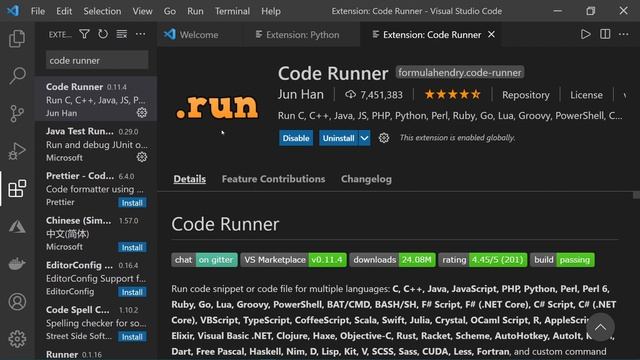640x360 pixels.
Task: Disable the Code Runner extension
Action: pos(296,138)
